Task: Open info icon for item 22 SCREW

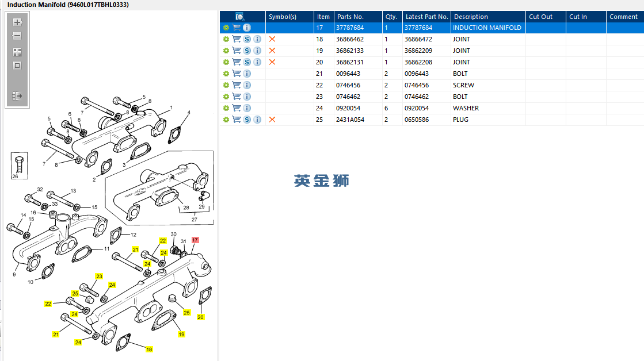Action: (247, 85)
